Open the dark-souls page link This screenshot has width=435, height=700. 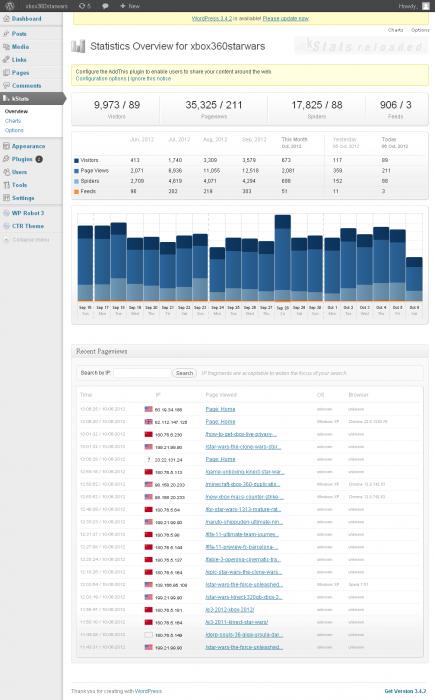click(244, 634)
